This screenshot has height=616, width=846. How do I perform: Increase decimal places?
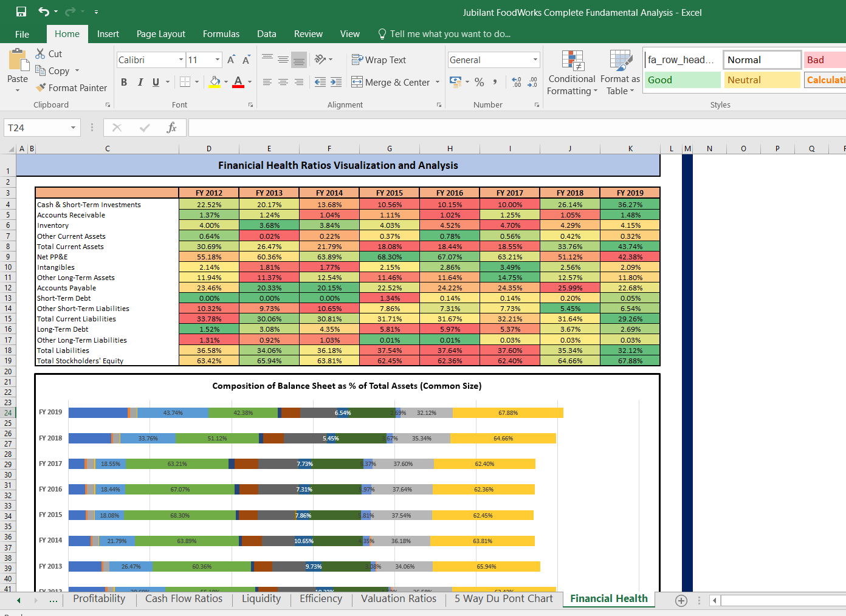[517, 81]
